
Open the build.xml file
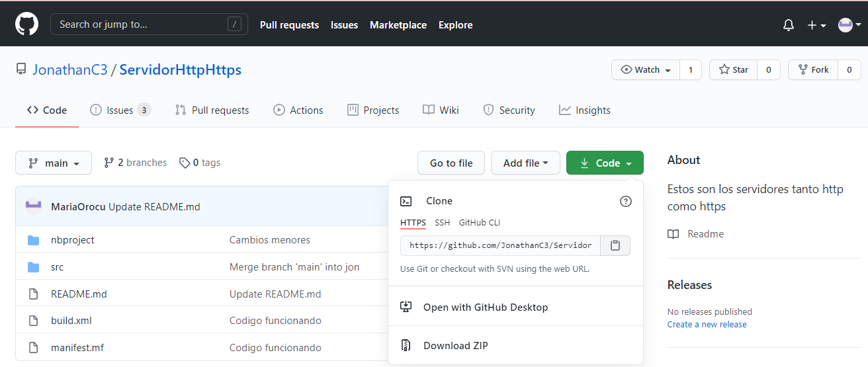(71, 321)
